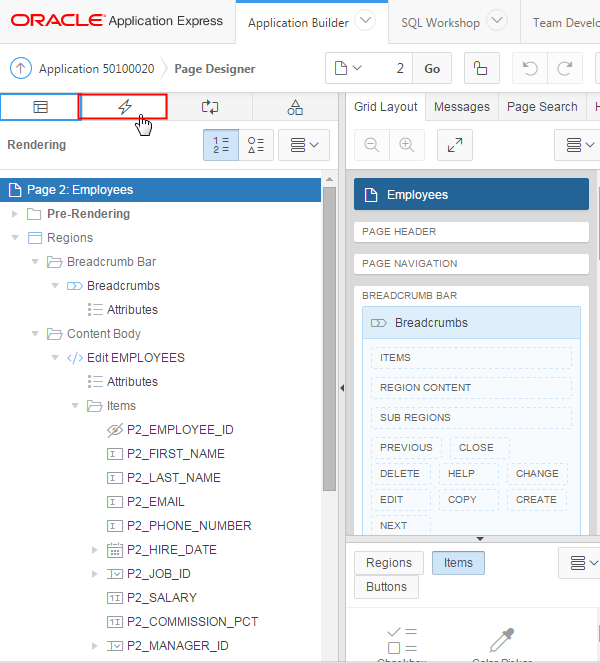Open the SQL Workshop dropdown chevron
Screen dimensions: 600x663
(x=497, y=20)
